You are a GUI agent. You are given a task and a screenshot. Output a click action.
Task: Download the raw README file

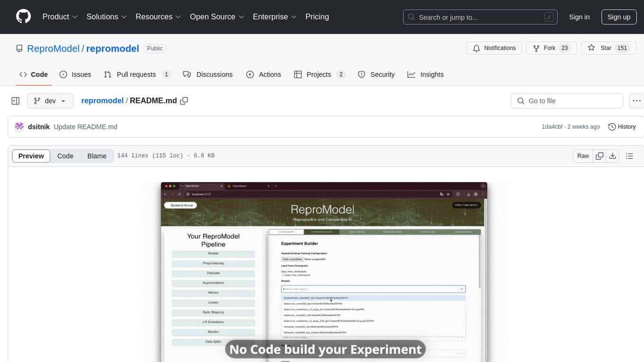coord(612,156)
